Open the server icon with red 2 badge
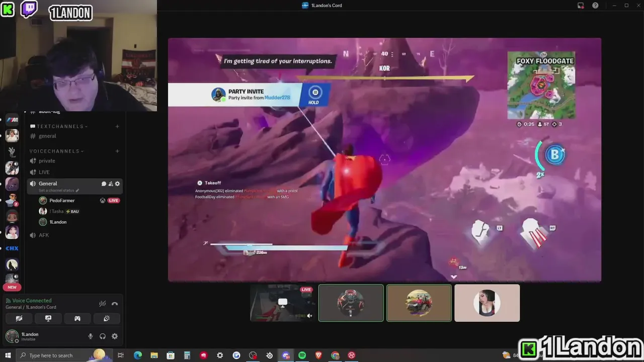The width and height of the screenshot is (644, 362). pyautogui.click(x=12, y=200)
